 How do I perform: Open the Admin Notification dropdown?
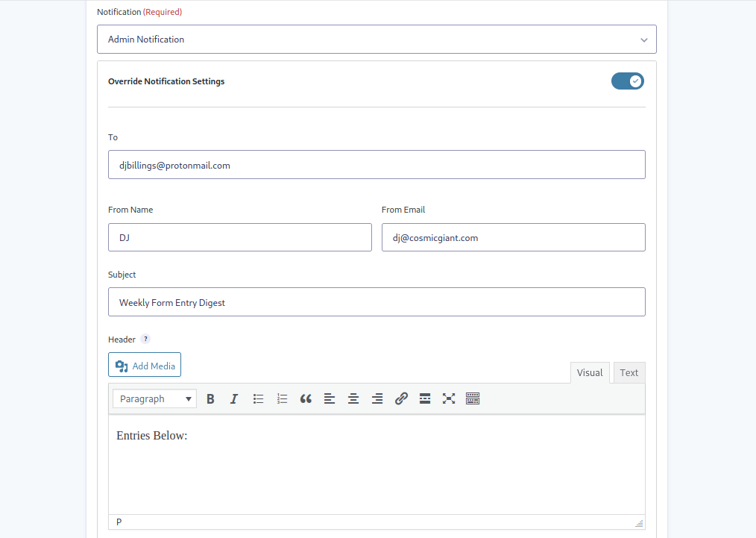377,39
